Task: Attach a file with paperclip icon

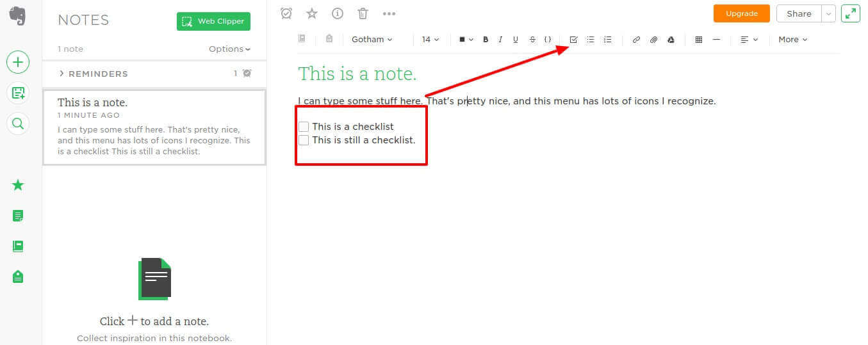Action: tap(653, 40)
